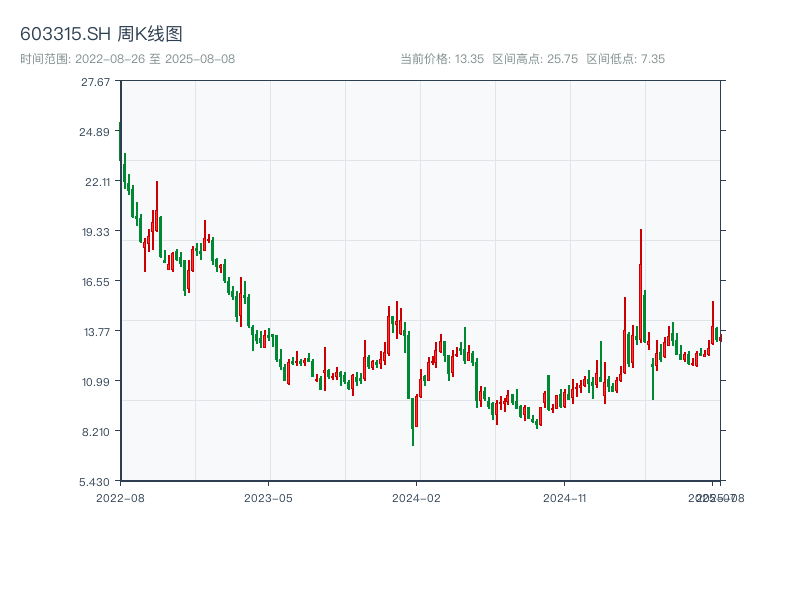Click the current price label 当前价格: 13.35
The height and width of the screenshot is (600, 800).
(x=442, y=59)
